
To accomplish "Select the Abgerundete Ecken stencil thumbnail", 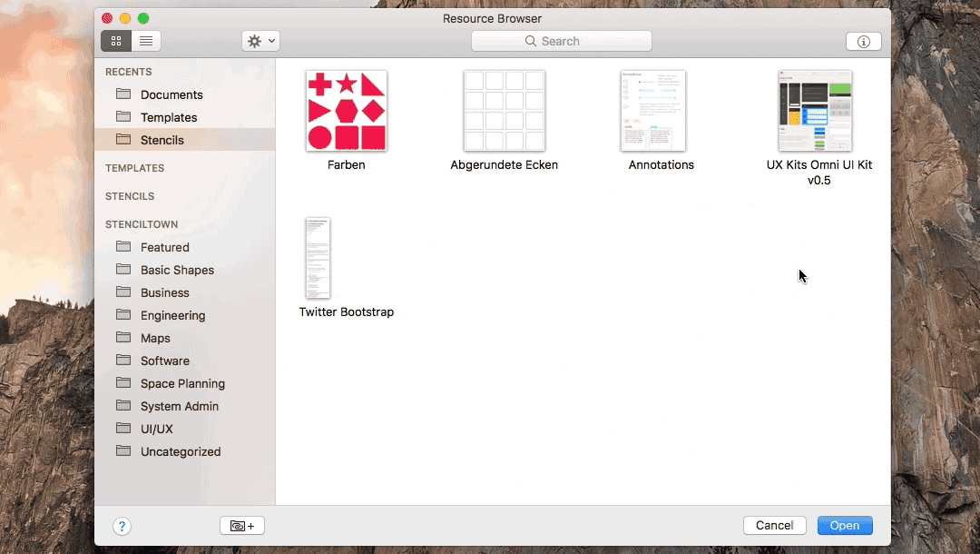I will [x=505, y=111].
